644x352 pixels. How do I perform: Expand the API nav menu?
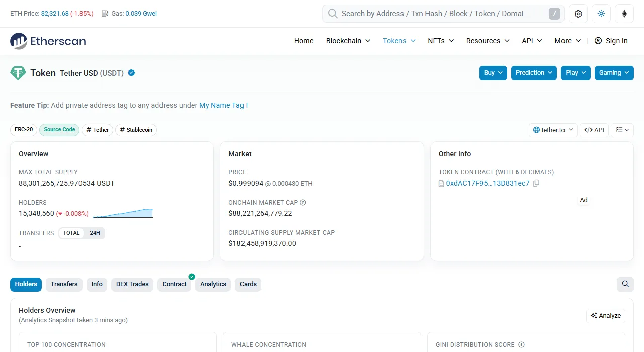(532, 41)
